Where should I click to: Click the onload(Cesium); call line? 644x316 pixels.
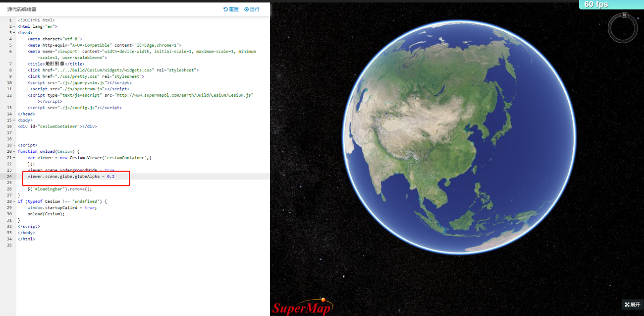46,214
